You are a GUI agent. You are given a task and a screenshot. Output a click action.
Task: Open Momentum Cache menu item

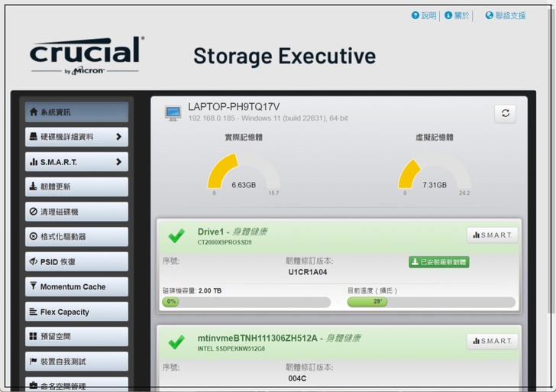(76, 287)
